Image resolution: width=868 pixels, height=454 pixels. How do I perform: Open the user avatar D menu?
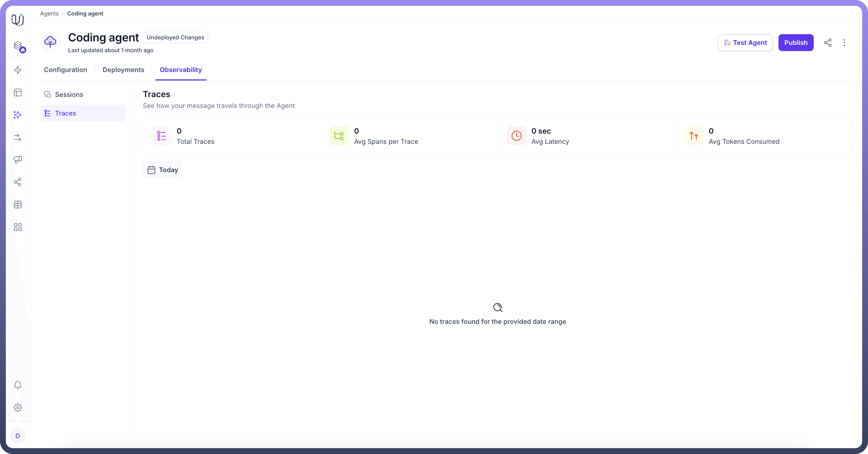click(x=18, y=436)
